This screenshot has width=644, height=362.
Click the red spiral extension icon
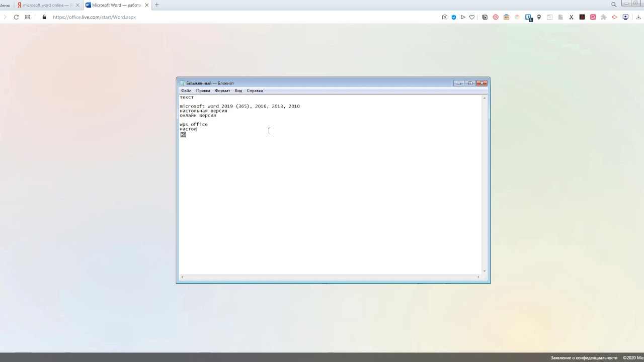tap(496, 17)
